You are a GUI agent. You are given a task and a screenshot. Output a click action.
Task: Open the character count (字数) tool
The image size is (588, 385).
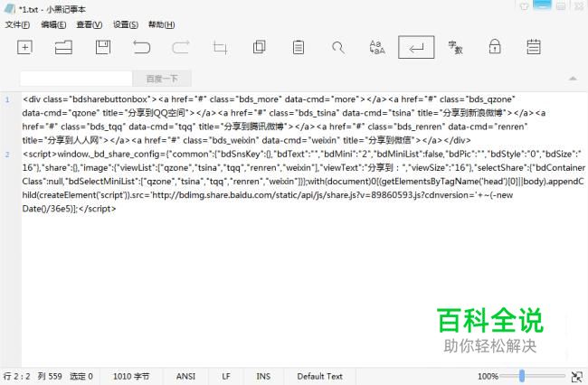tap(455, 48)
